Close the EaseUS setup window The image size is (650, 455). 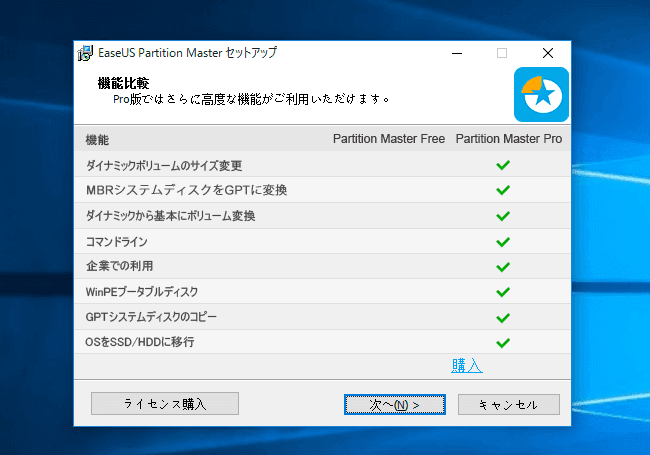(x=548, y=53)
